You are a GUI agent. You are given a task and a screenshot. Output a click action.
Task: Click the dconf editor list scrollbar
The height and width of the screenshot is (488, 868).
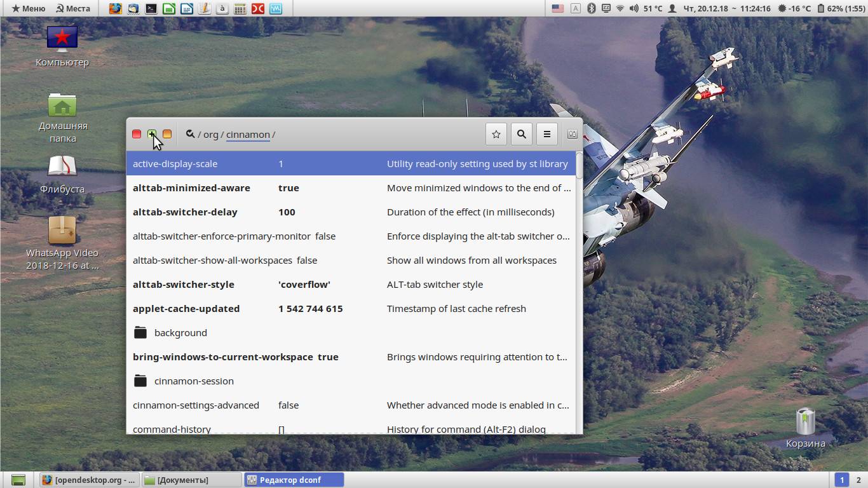(x=579, y=165)
